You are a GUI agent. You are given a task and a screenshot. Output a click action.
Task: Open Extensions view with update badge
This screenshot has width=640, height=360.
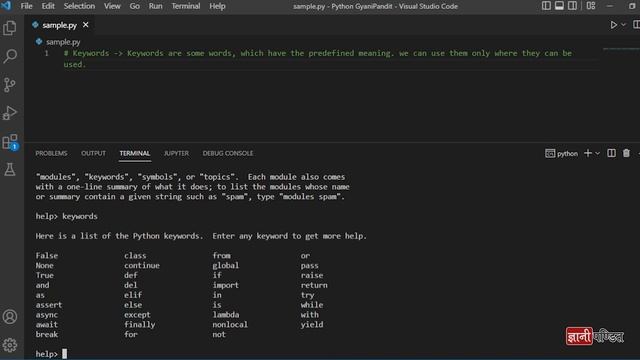coord(10,142)
